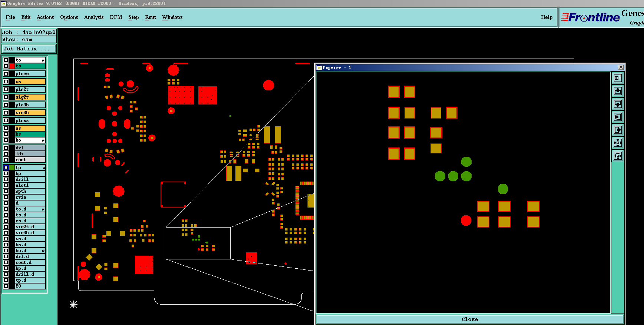Image resolution: width=644 pixels, height=325 pixels.
Task: Toggle display checkbox for layer ts
Action: (6, 66)
